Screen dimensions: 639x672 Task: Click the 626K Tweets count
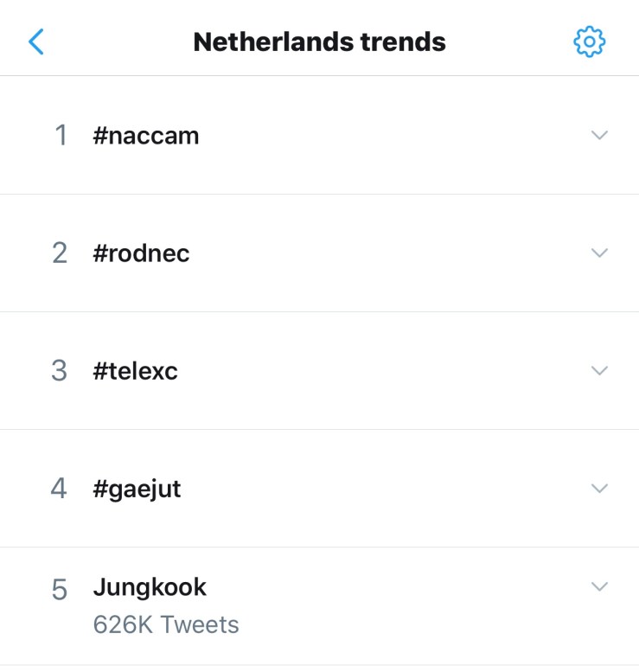click(166, 624)
